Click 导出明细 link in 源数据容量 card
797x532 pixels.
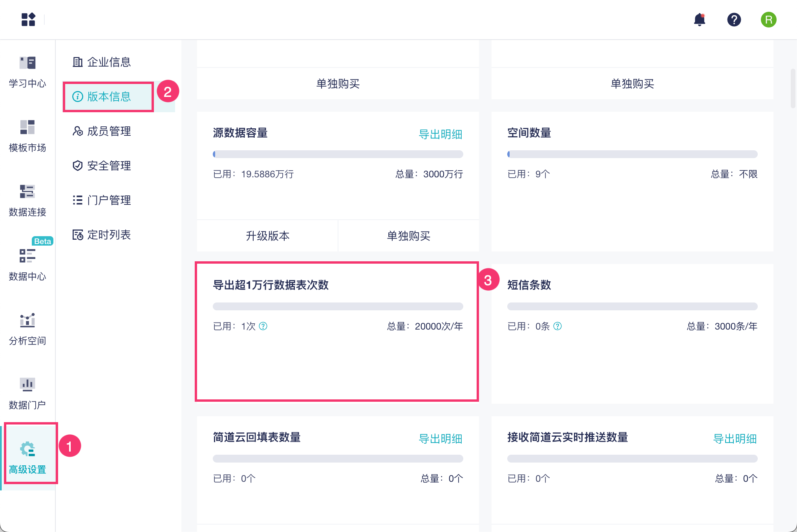point(440,134)
